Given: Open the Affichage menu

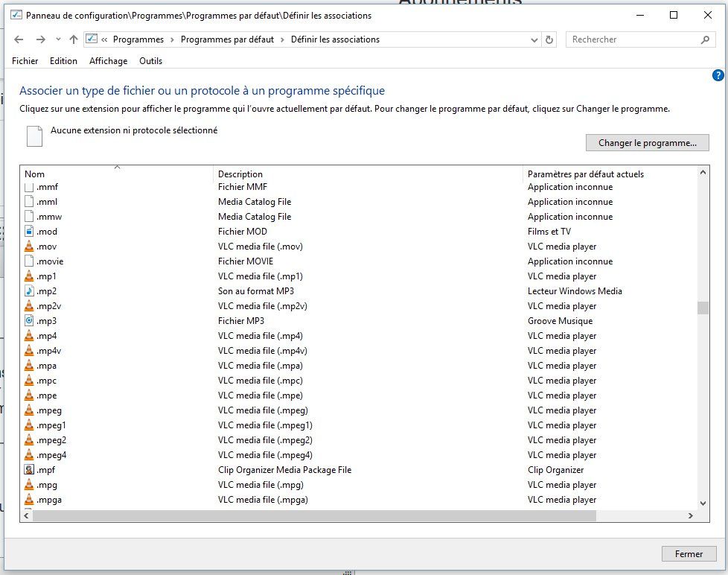Looking at the screenshot, I should coord(108,61).
